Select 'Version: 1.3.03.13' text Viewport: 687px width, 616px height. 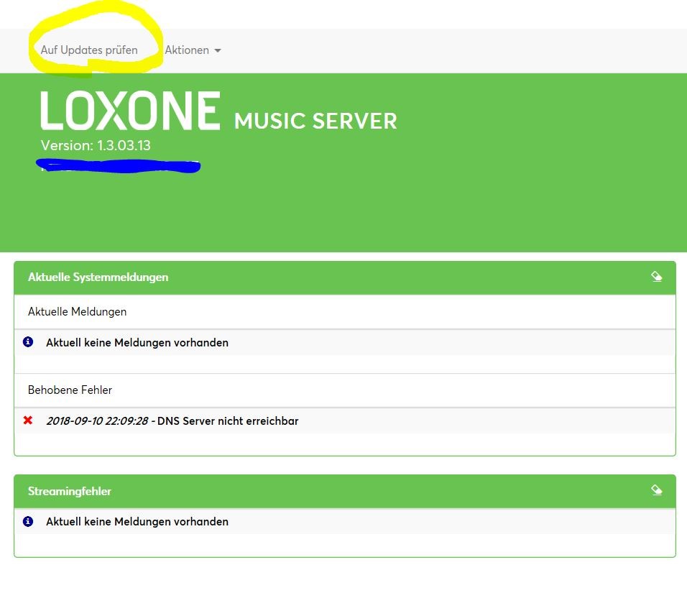coord(96,145)
